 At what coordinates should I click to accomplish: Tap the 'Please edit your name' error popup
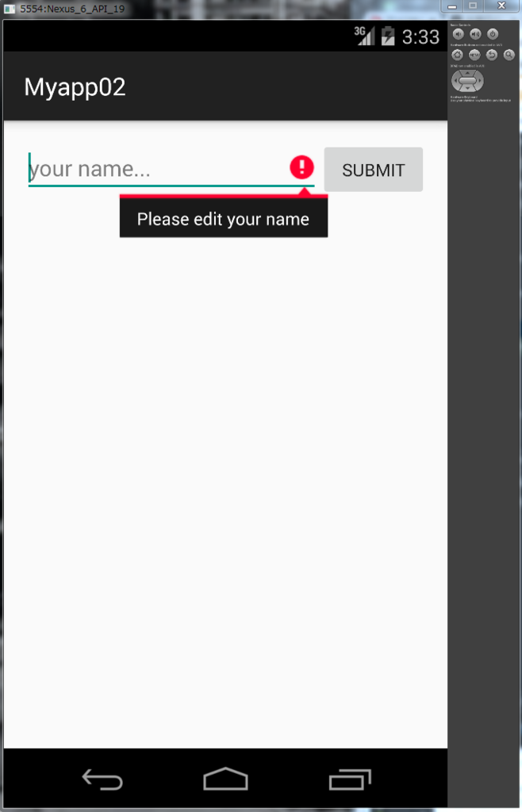(223, 218)
